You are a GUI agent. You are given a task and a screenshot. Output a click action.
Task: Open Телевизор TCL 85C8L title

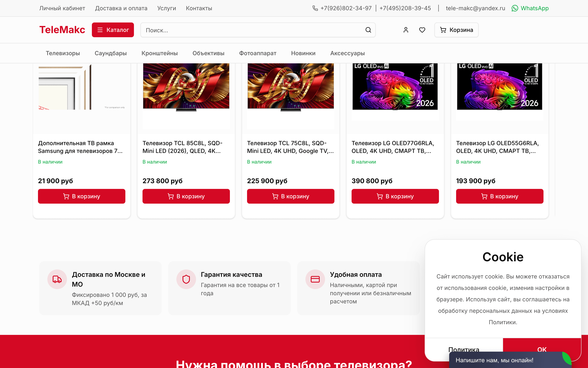183,147
